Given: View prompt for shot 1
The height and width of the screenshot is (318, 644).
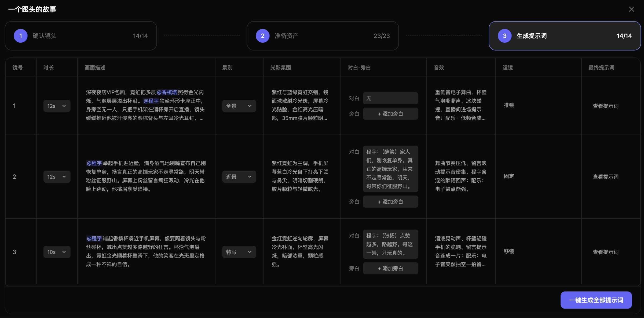Looking at the screenshot, I should 606,106.
